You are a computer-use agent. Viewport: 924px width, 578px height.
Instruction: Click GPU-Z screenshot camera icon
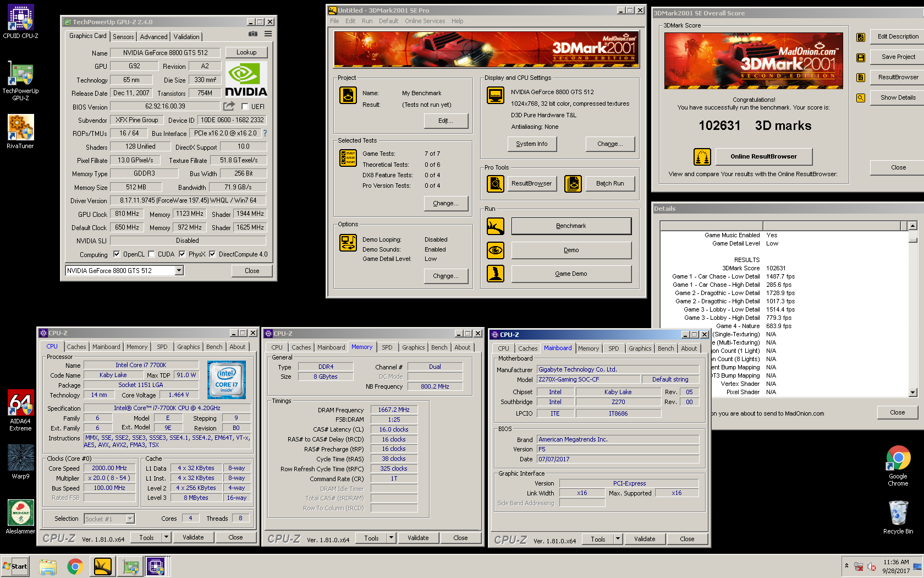(253, 34)
